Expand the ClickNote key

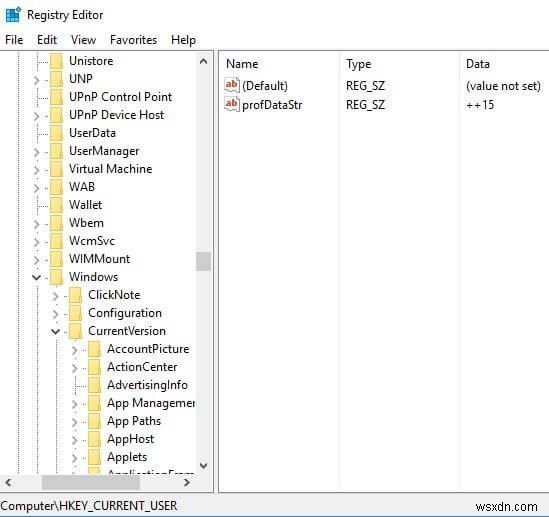[55, 296]
